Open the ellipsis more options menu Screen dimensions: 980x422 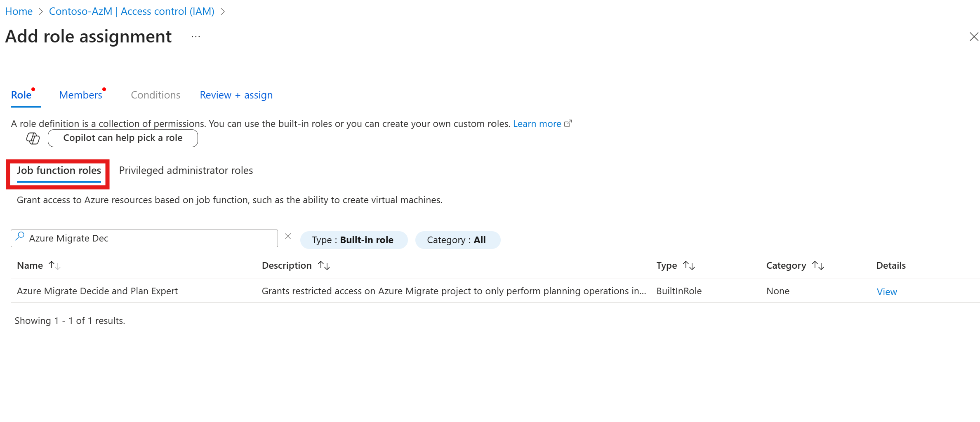coord(196,37)
